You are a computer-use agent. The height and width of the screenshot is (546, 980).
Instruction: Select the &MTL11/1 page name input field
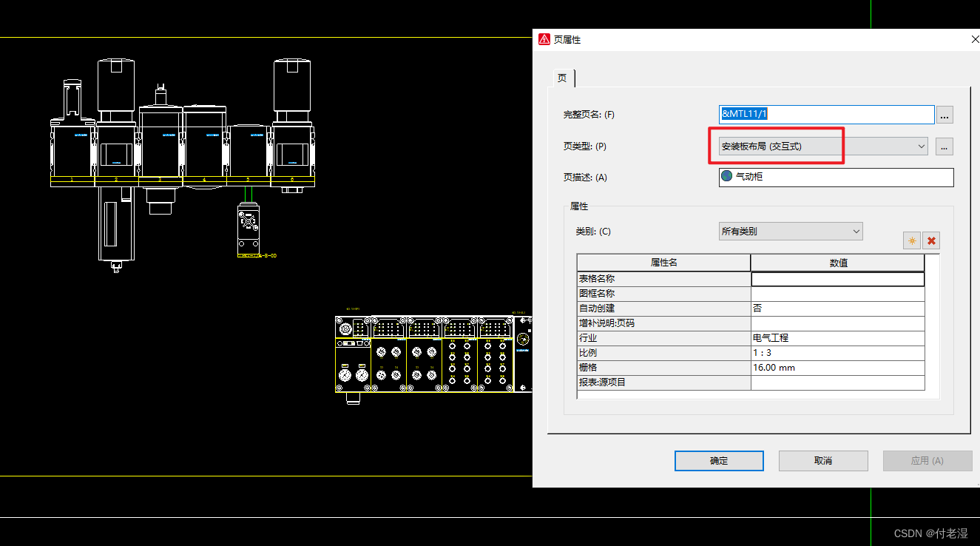(825, 114)
